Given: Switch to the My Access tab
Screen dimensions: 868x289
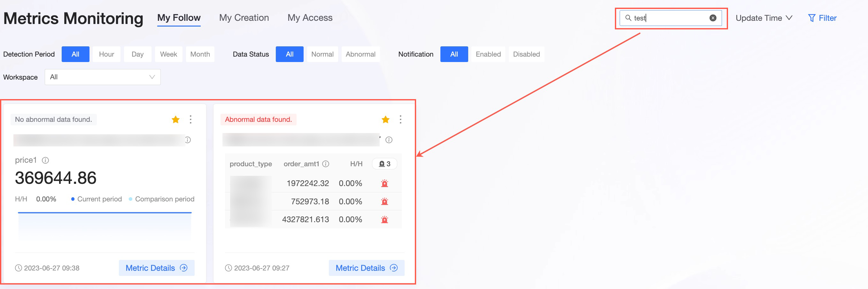Looking at the screenshot, I should coord(310,18).
